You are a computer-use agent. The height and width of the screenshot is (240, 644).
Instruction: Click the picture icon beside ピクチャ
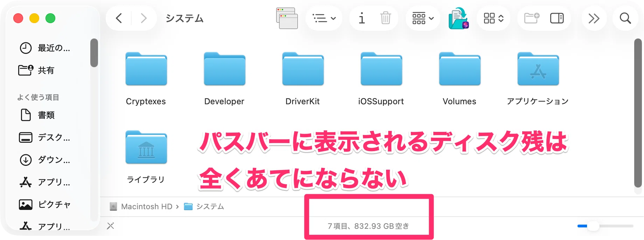(x=26, y=205)
